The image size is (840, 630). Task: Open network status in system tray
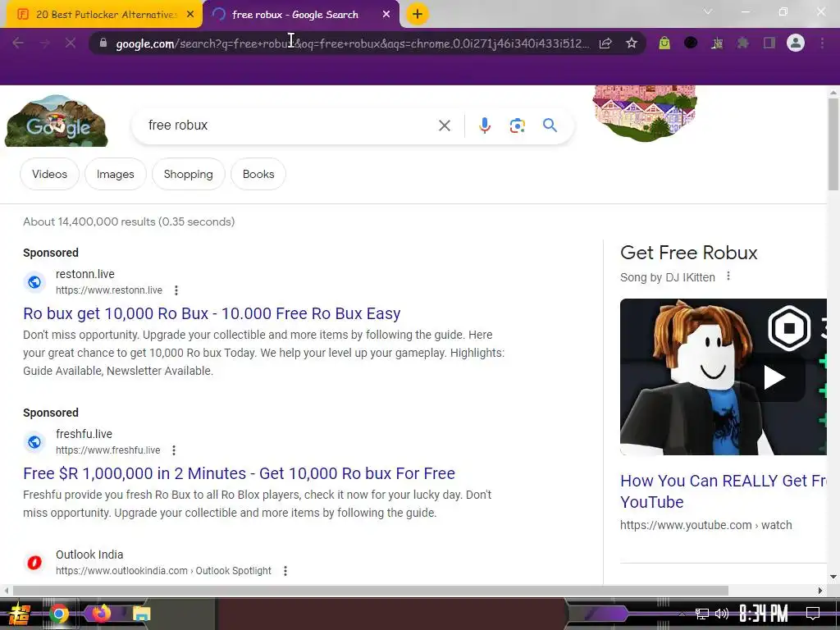point(702,614)
